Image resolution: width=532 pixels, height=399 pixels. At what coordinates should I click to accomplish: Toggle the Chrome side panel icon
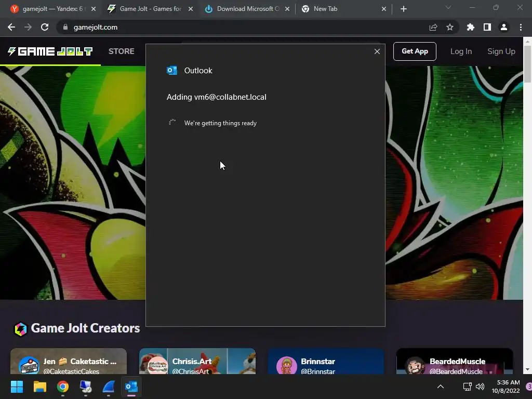pos(487,27)
